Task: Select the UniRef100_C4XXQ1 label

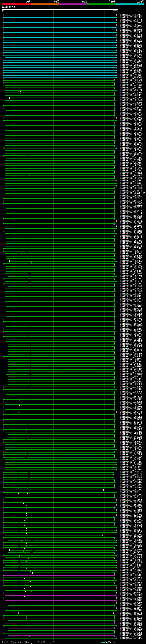Action: pos(131,522)
